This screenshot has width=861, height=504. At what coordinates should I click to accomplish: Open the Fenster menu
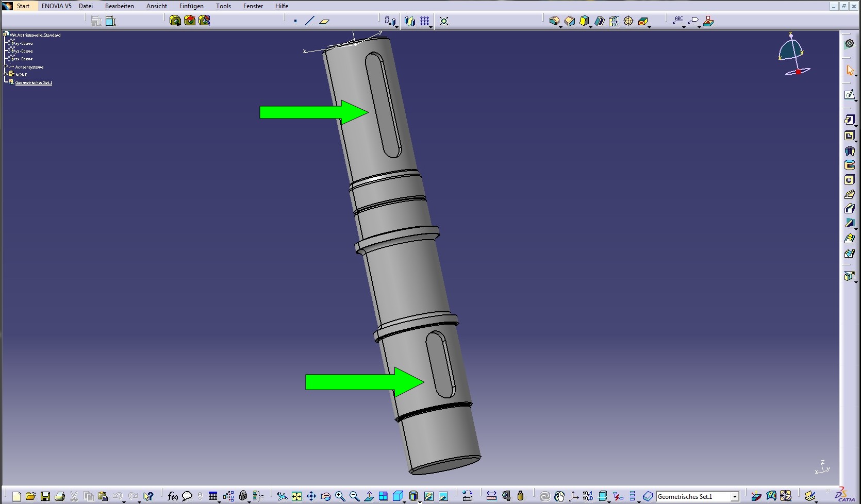253,6
